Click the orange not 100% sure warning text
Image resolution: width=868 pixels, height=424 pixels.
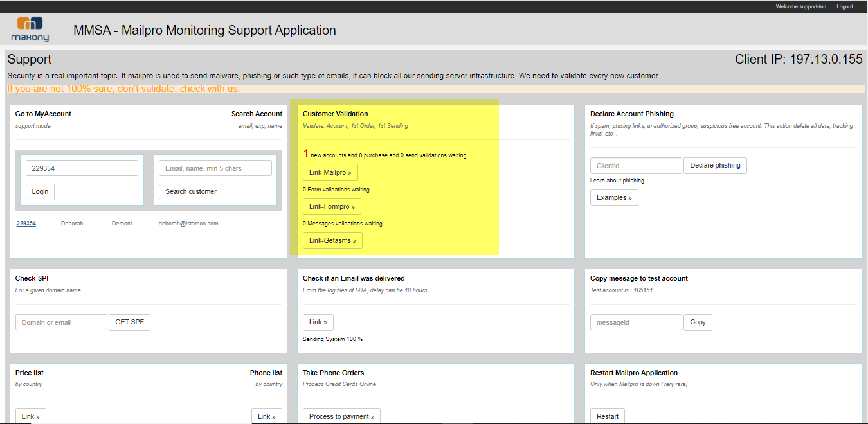pos(123,89)
